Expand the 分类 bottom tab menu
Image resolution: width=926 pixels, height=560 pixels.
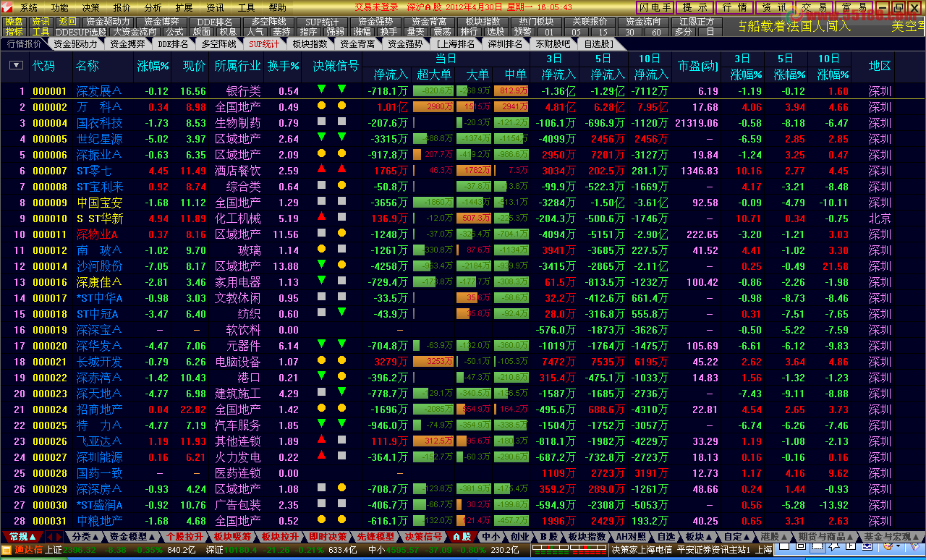[x=85, y=537]
